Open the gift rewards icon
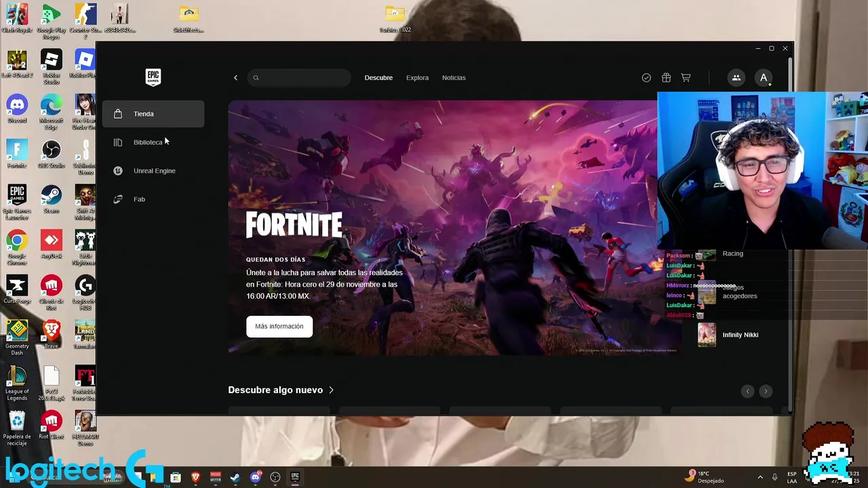The height and width of the screenshot is (488, 868). click(x=666, y=78)
